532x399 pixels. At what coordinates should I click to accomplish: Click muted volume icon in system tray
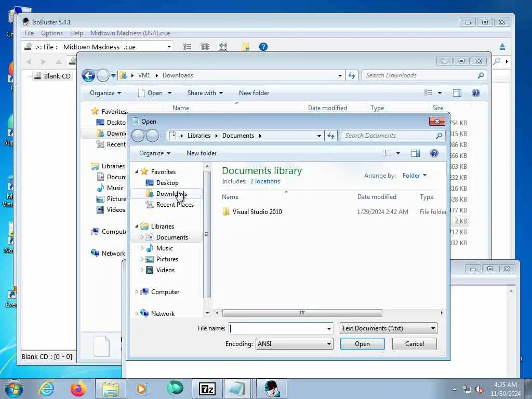point(480,390)
